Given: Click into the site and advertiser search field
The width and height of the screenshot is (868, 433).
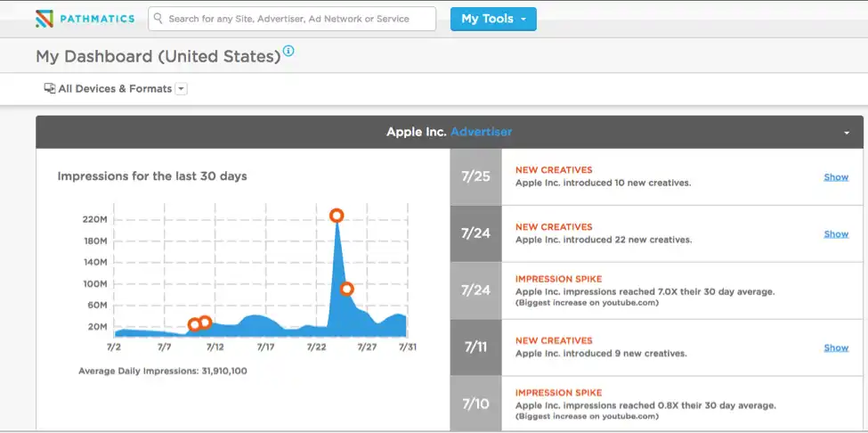Looking at the screenshot, I should coord(292,19).
